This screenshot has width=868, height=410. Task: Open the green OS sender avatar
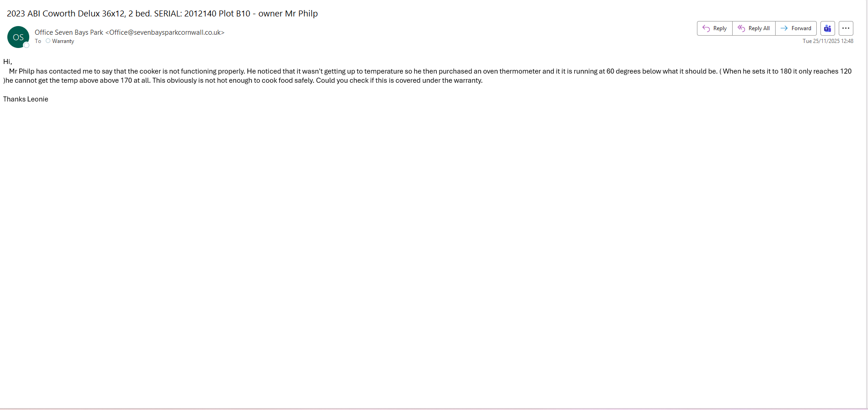[x=18, y=37]
